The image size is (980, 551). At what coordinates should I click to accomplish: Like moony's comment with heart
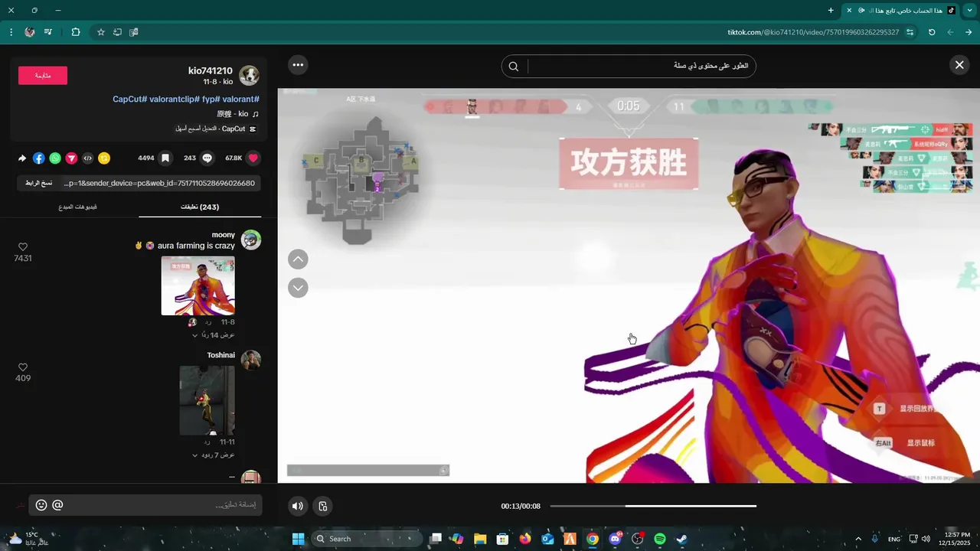point(23,246)
